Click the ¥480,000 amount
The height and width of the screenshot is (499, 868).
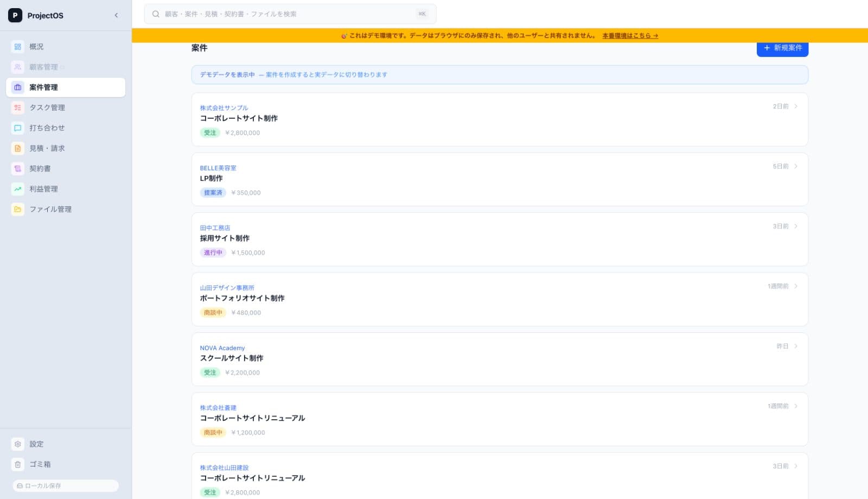[246, 313]
